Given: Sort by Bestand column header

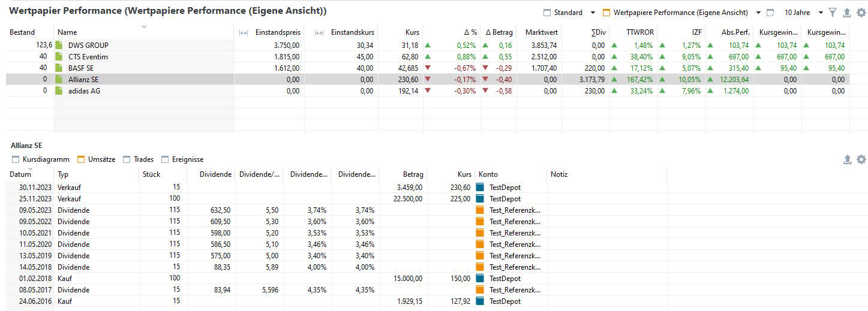Looking at the screenshot, I should coord(22,32).
